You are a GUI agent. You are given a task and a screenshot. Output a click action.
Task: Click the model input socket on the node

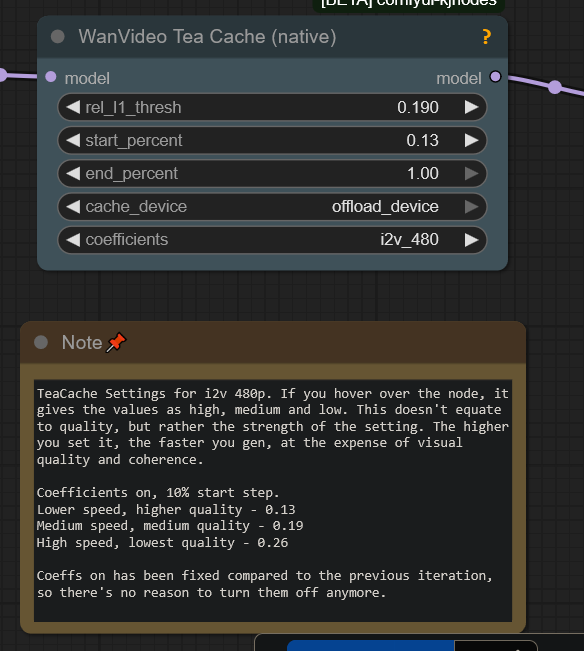click(x=51, y=77)
